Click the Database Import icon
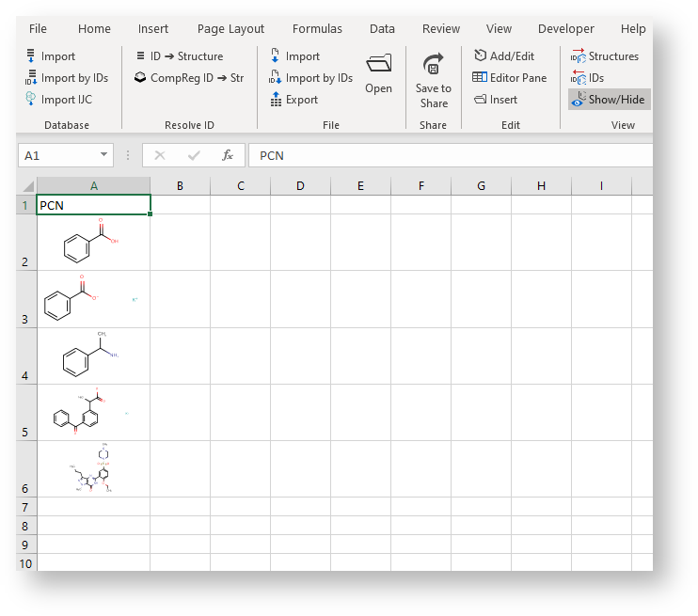Screen dimensions: 698x616 [31, 56]
